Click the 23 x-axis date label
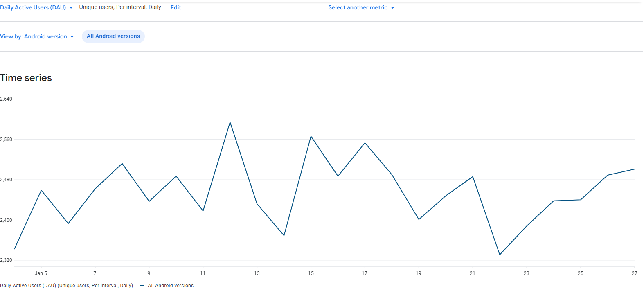The height and width of the screenshot is (293, 644). 527,273
